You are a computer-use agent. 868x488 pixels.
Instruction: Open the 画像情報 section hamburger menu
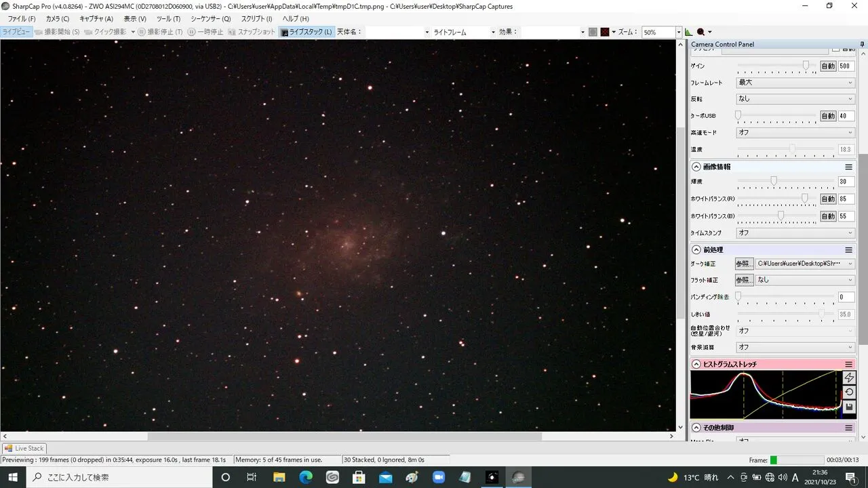[x=848, y=167]
